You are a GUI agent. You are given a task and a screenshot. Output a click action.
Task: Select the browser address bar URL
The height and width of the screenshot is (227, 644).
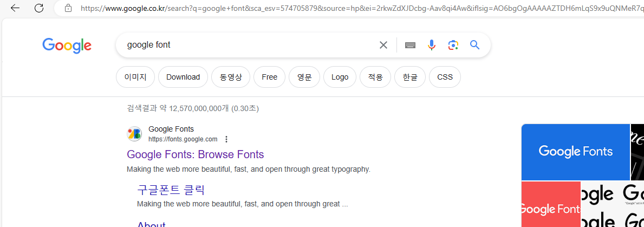click(361, 8)
